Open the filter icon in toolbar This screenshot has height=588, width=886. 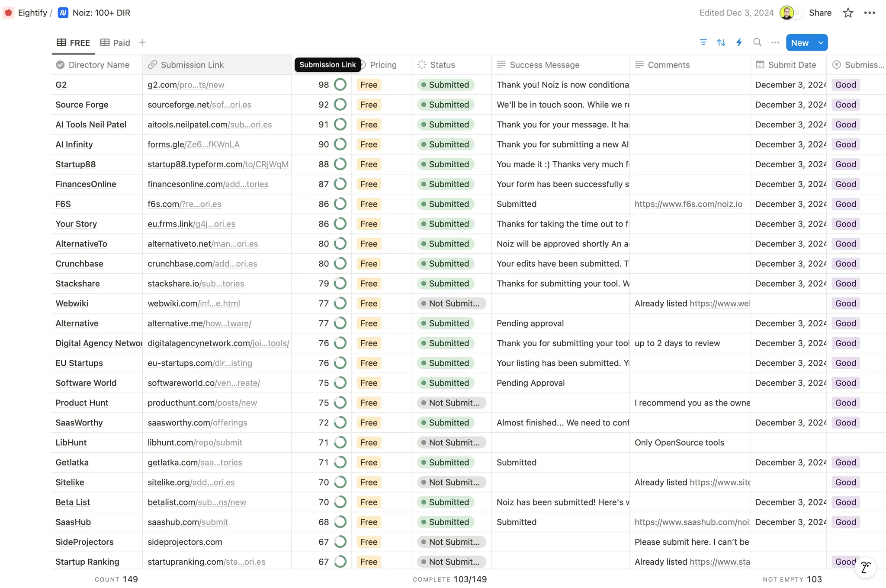pos(703,42)
